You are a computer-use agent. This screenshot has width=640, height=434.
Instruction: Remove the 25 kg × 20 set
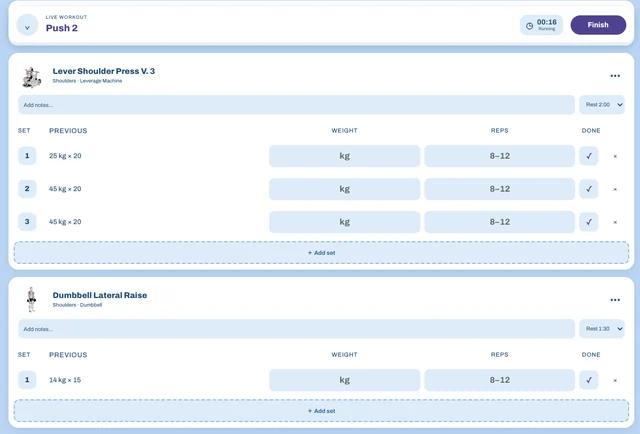point(615,156)
